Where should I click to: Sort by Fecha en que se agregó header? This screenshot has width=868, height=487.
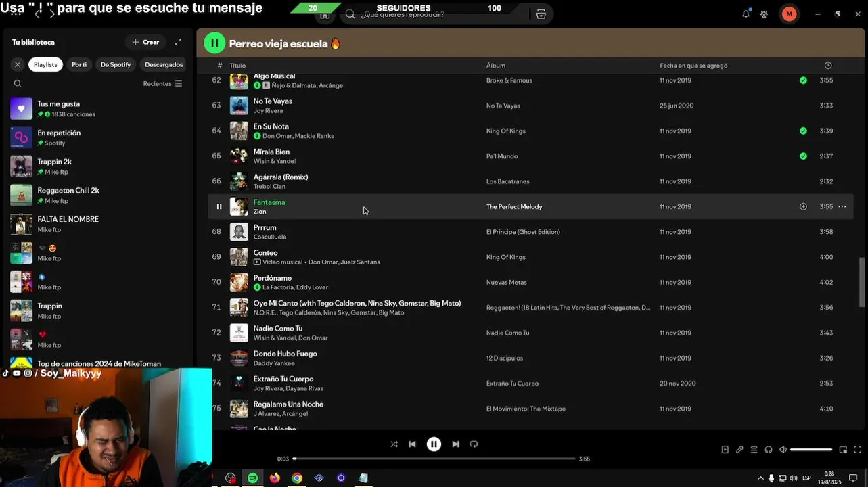(x=693, y=66)
